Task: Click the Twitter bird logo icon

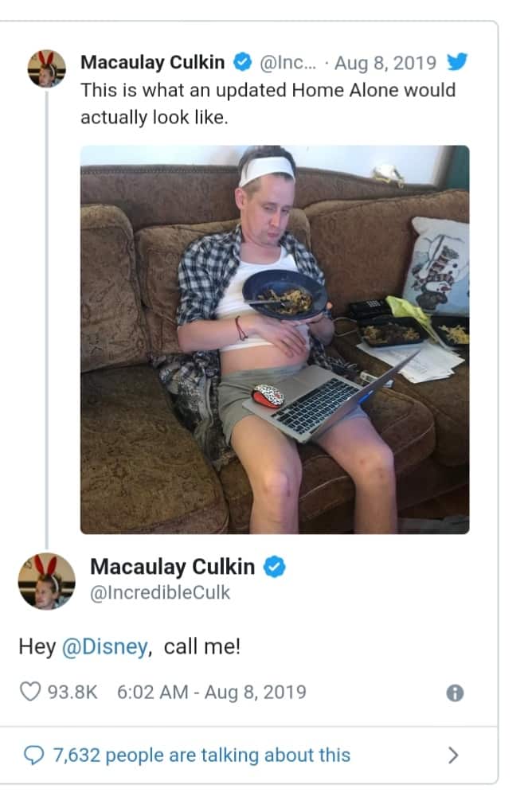Action: coord(457,61)
